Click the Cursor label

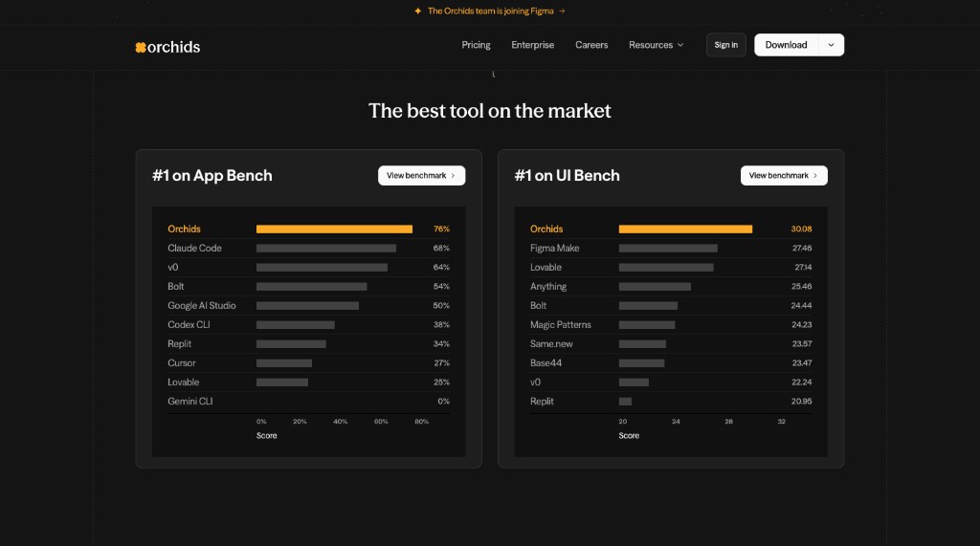point(181,363)
